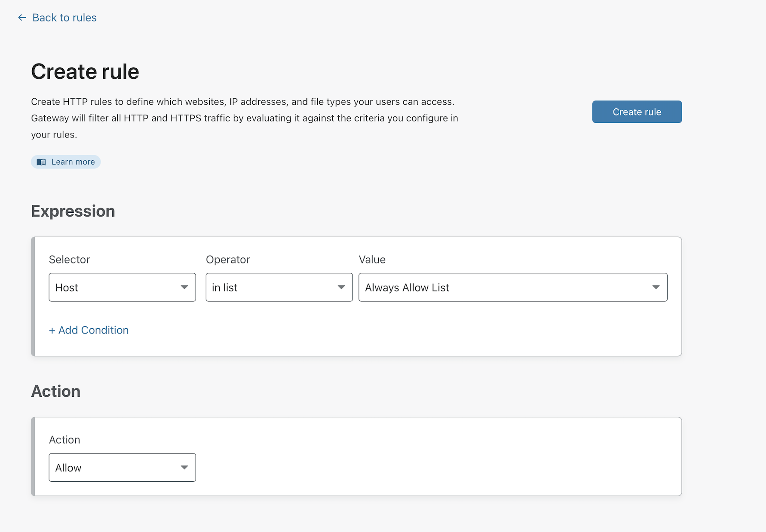Open the Learn more documentation badge
766x532 pixels.
coord(66,162)
